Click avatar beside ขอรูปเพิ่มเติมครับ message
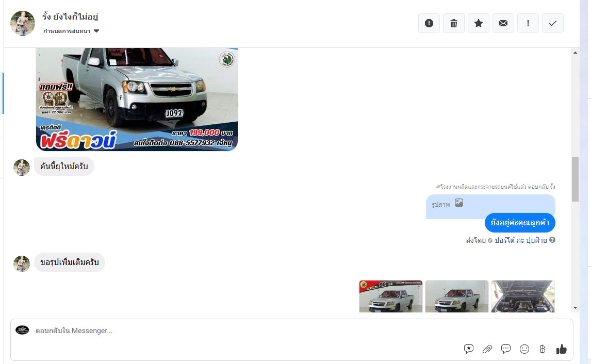Viewport: 591px width, 364px height. click(x=22, y=264)
